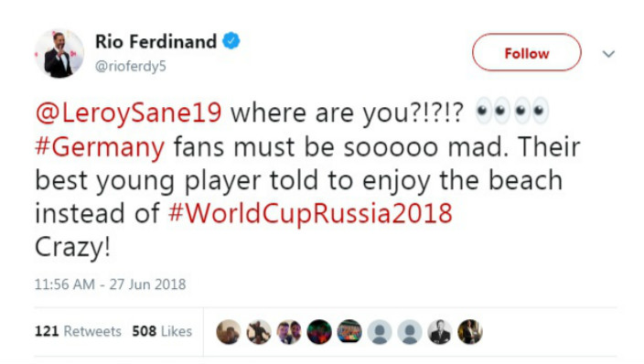
Task: Click the #Germany hashtag
Action: point(100,147)
